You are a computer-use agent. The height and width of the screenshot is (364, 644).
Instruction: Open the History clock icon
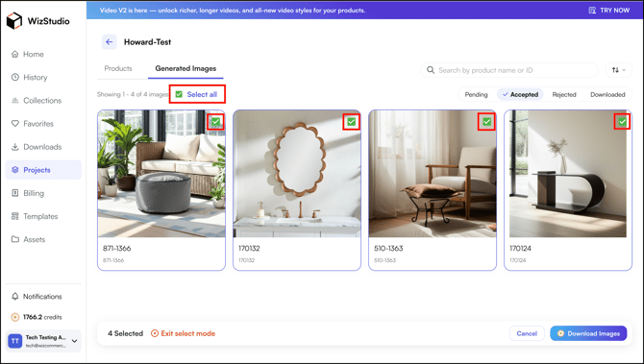click(x=15, y=77)
